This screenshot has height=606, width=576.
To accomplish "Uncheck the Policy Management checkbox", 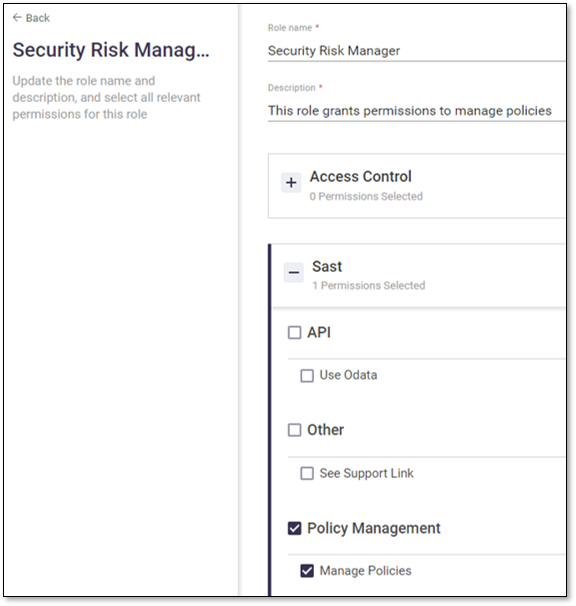I will (x=294, y=528).
